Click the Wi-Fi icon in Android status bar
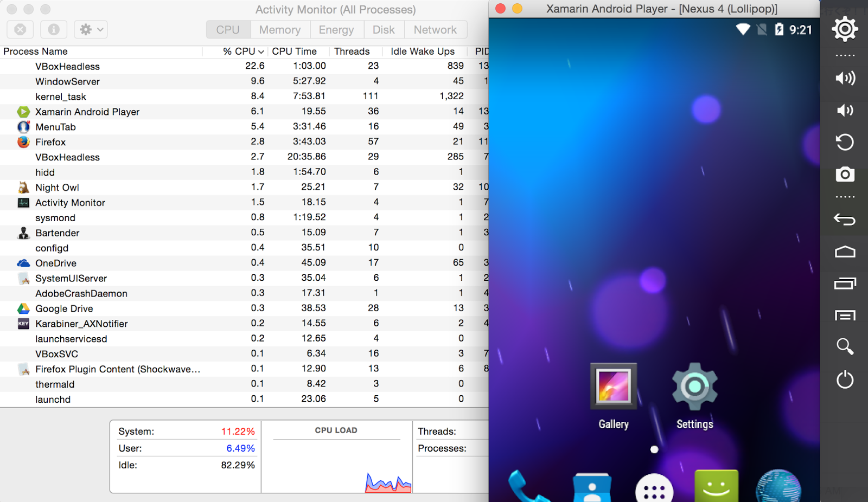The height and width of the screenshot is (502, 868). click(743, 29)
